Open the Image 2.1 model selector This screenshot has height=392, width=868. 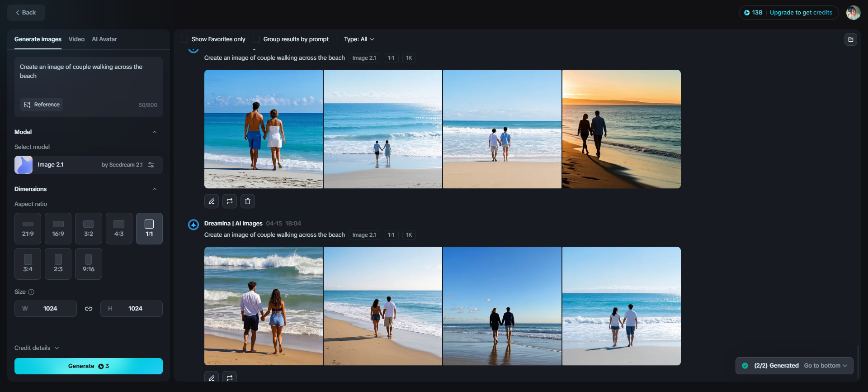click(x=89, y=165)
